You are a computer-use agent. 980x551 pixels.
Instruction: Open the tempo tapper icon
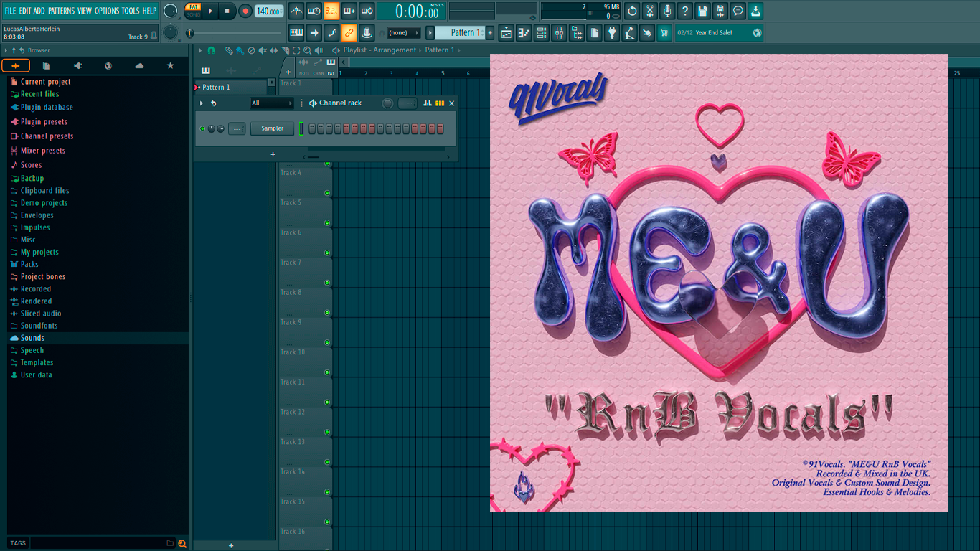(x=629, y=32)
